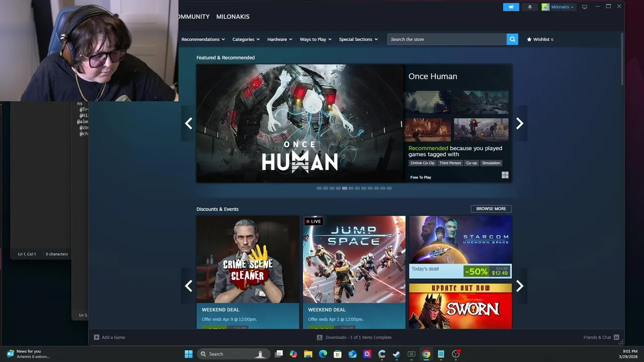The height and width of the screenshot is (362, 644).
Task: Select the Co-op tag
Action: click(x=471, y=163)
